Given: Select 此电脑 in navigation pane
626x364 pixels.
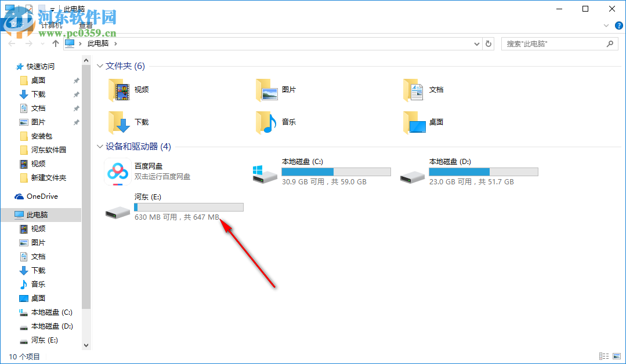Looking at the screenshot, I should [x=41, y=215].
